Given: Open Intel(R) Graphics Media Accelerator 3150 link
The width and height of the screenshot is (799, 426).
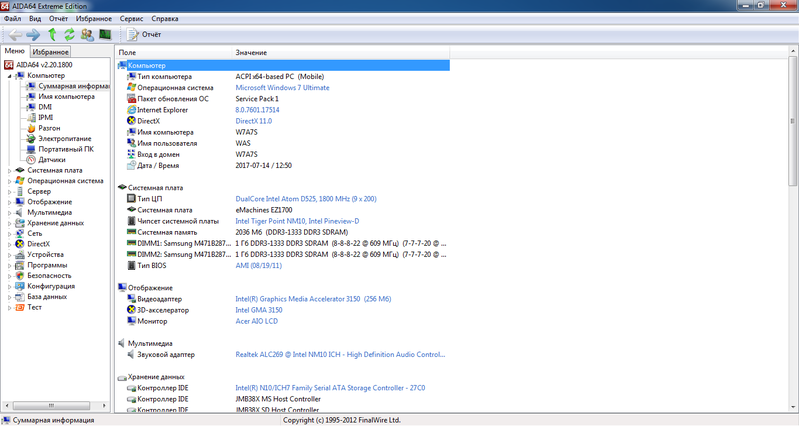Looking at the screenshot, I should pyautogui.click(x=313, y=299).
